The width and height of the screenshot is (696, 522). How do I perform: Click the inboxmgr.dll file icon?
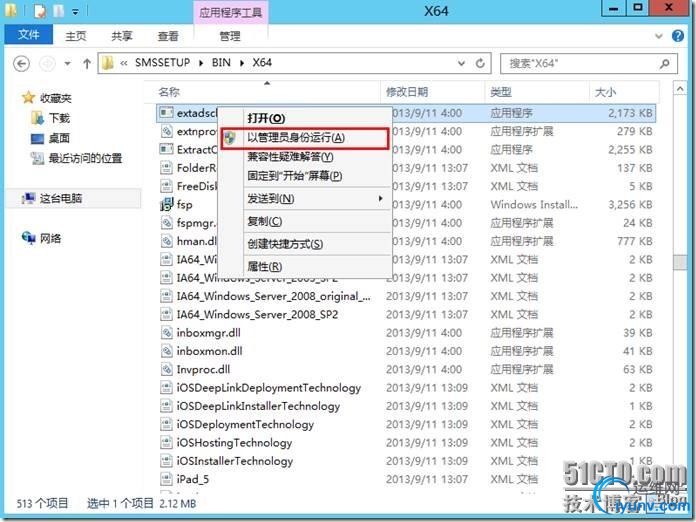[166, 332]
